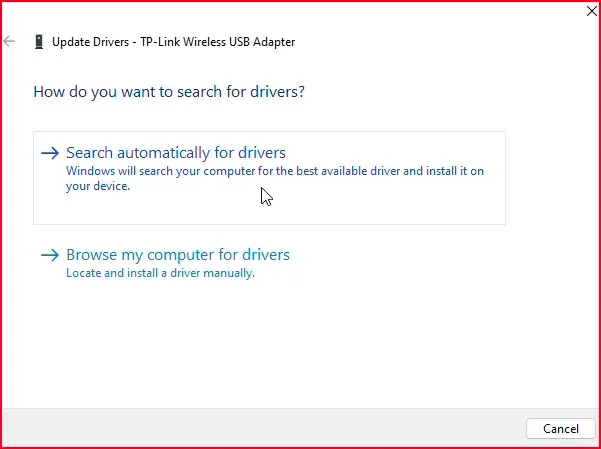
Task: Click the 'Locate and install a driver manually.' text
Action: pyautogui.click(x=160, y=273)
